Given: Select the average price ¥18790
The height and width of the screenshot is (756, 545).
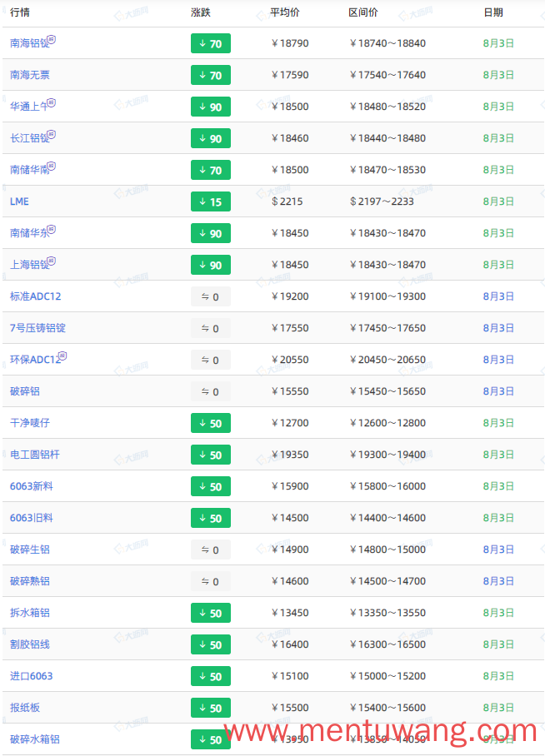Looking at the screenshot, I should coord(290,43).
